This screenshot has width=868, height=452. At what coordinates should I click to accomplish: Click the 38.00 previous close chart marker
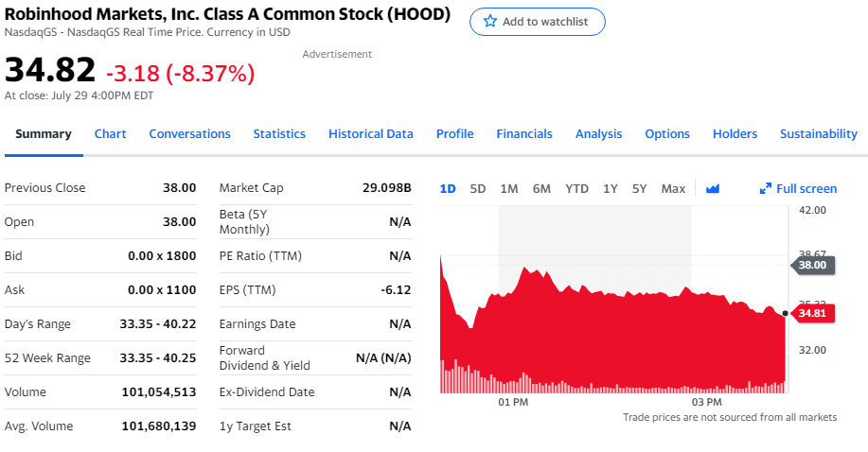[811, 265]
